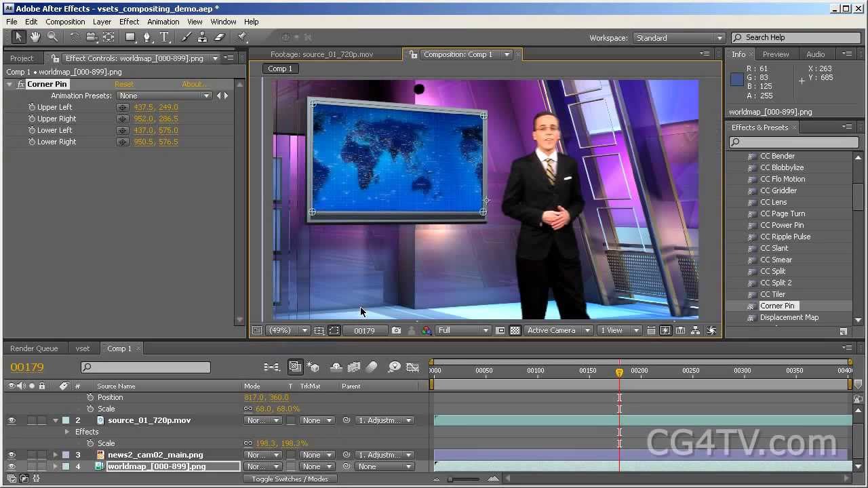The height and width of the screenshot is (488, 868).
Task: Select the Eraser tool
Action: [220, 37]
